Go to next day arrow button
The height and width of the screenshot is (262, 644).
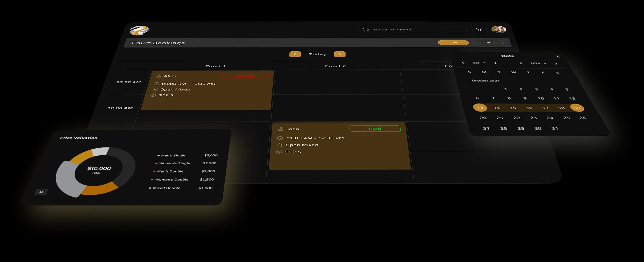click(x=340, y=54)
